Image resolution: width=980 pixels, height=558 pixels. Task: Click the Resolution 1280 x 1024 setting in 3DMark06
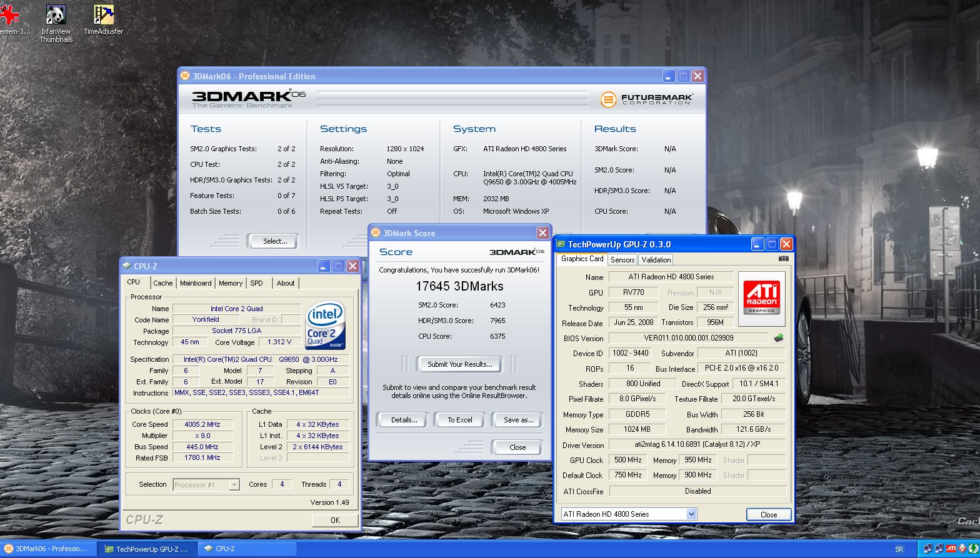click(x=405, y=149)
